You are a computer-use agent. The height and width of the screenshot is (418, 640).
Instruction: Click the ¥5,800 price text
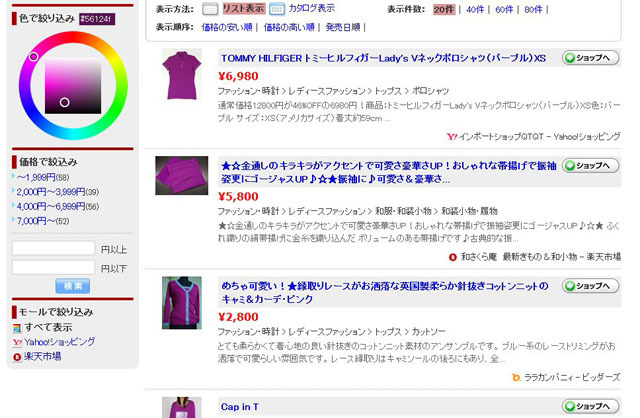click(238, 197)
